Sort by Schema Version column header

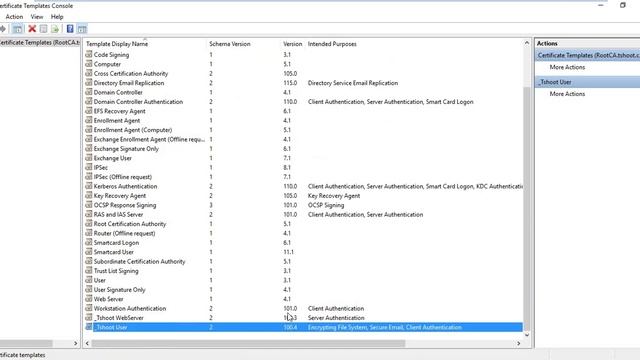(230, 44)
